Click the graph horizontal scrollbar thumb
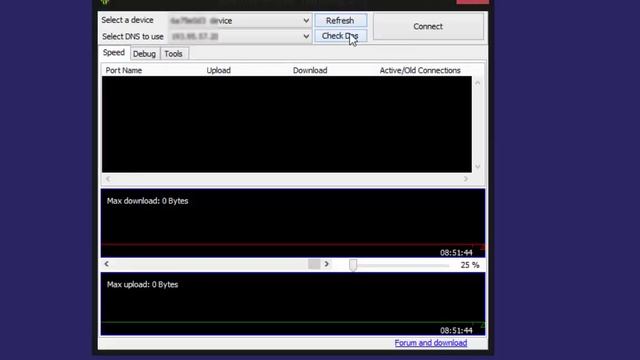This screenshot has height=360, width=640. pos(314,264)
